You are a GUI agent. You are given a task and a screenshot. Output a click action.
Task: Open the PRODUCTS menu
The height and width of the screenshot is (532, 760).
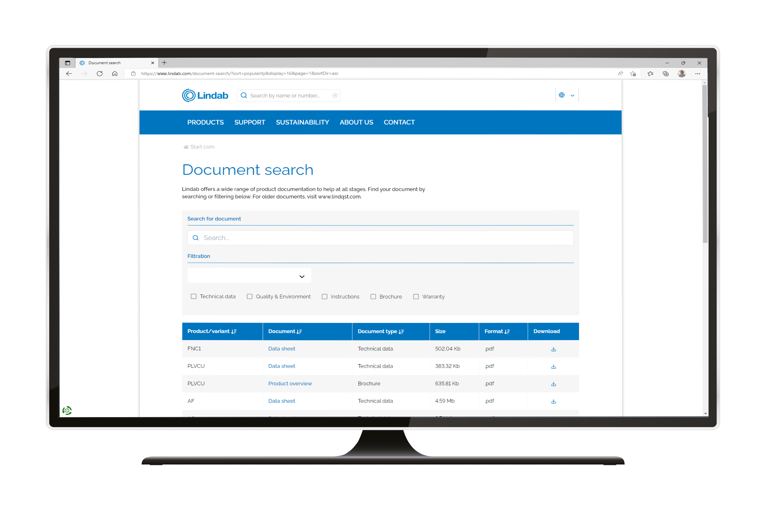point(205,123)
